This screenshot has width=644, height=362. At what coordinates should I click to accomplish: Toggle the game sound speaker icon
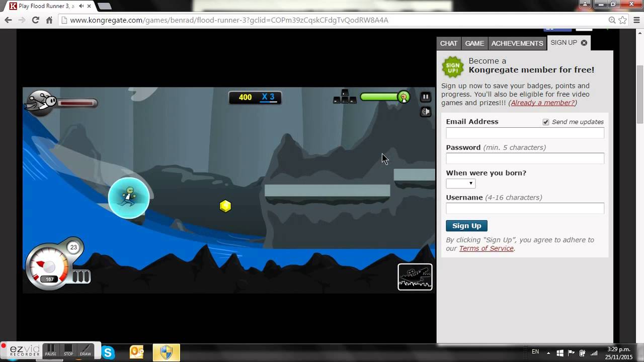426,112
